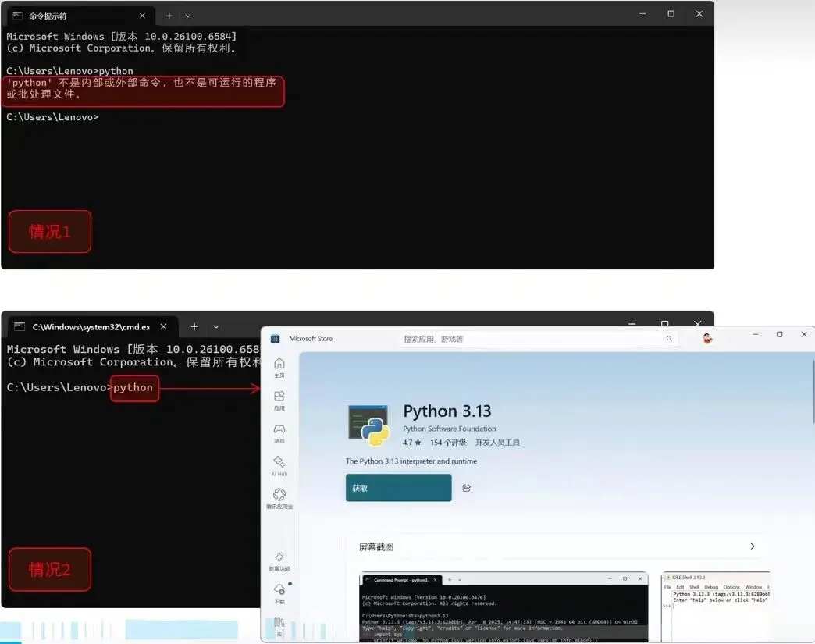
Task: Open 腾讯应用宝 in the Store sidebar
Action: (279, 498)
